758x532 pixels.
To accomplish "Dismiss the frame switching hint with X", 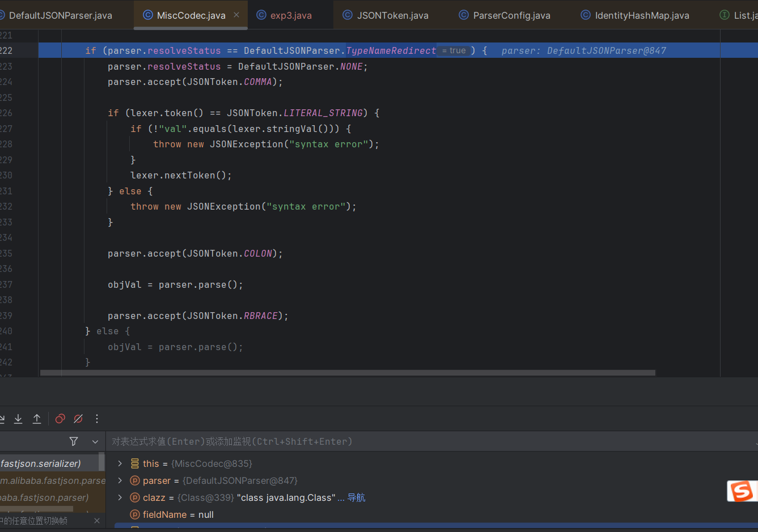I will pos(97,521).
